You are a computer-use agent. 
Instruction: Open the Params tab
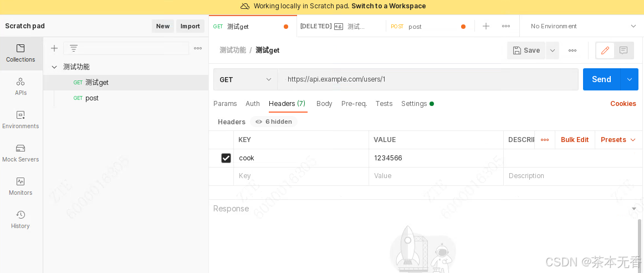(x=225, y=104)
